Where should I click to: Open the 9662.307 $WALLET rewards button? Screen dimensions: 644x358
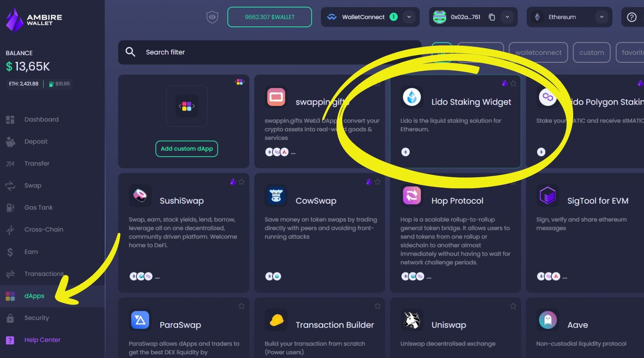tap(270, 17)
